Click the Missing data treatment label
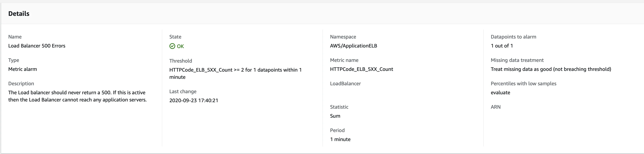This screenshot has width=644, height=154. [517, 60]
